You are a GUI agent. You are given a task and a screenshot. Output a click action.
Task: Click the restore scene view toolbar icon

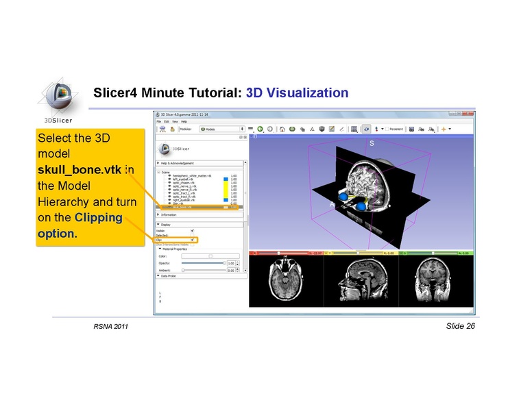tap(431, 129)
